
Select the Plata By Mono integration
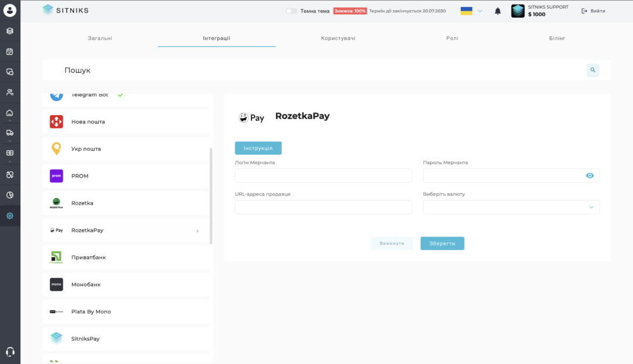point(125,311)
